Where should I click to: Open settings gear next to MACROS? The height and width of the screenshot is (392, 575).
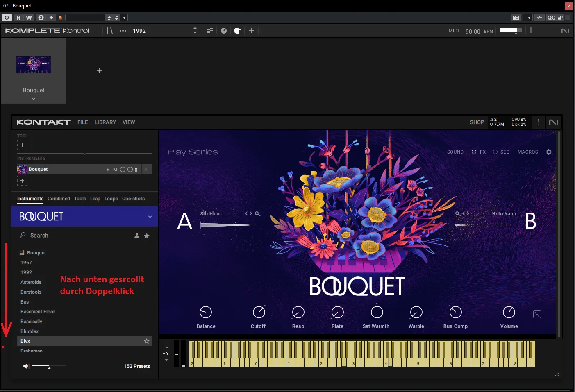click(x=549, y=152)
